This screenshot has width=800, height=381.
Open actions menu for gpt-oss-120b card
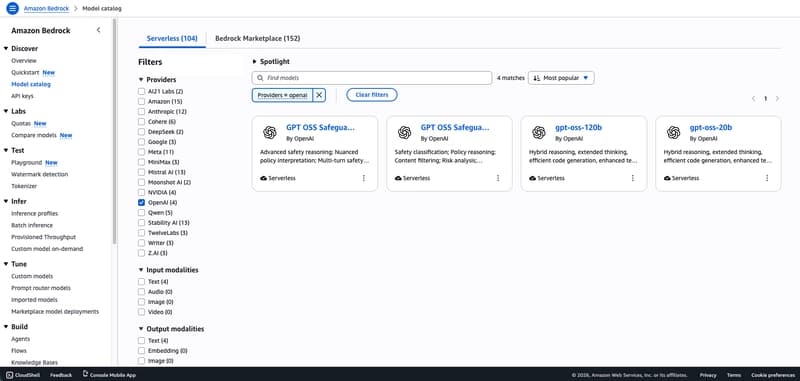[x=633, y=178]
